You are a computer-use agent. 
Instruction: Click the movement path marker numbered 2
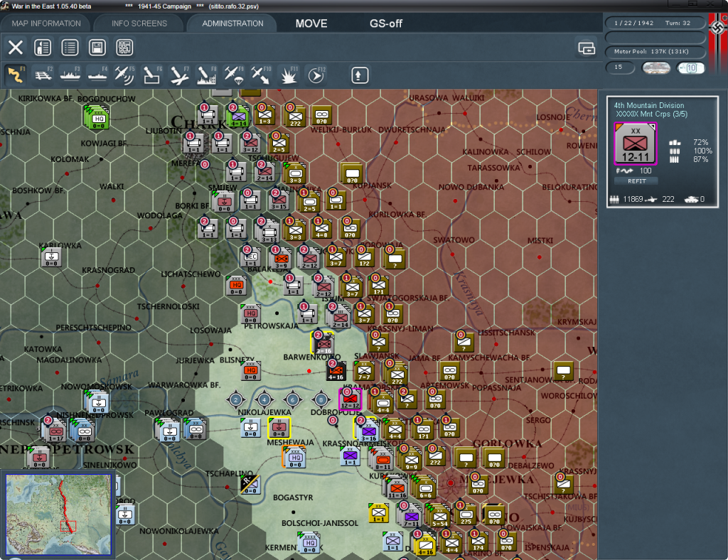coord(236,399)
